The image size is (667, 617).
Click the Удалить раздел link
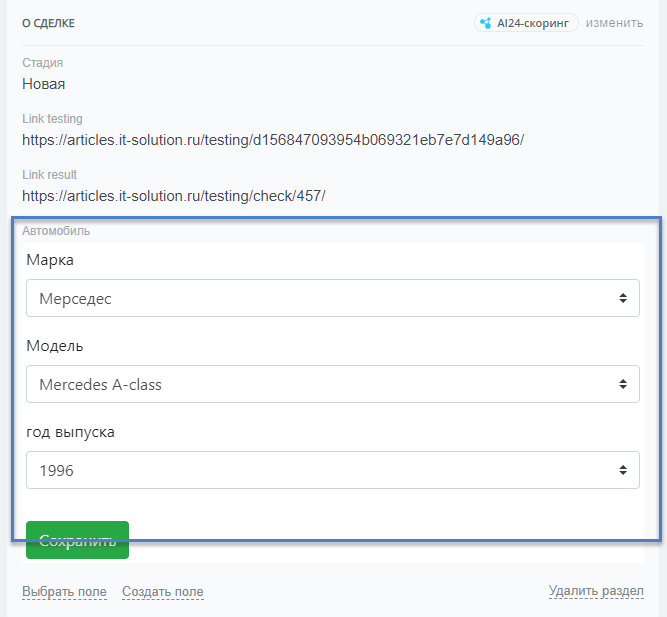[x=595, y=591]
